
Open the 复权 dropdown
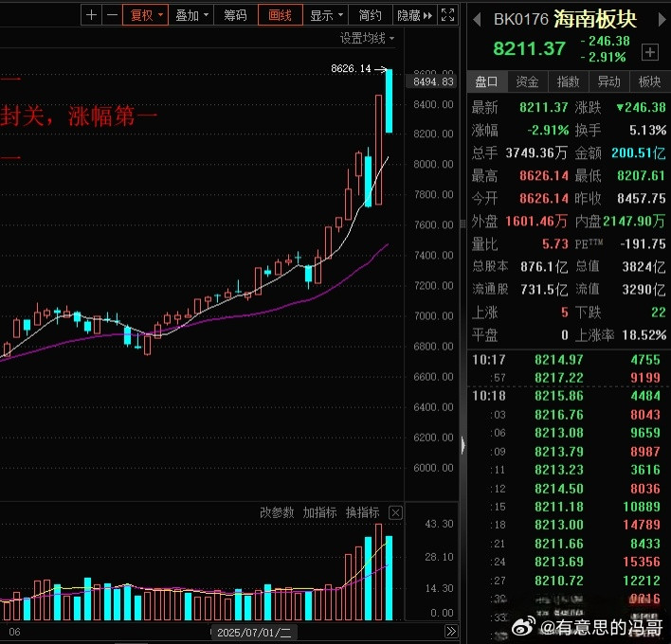pyautogui.click(x=146, y=15)
